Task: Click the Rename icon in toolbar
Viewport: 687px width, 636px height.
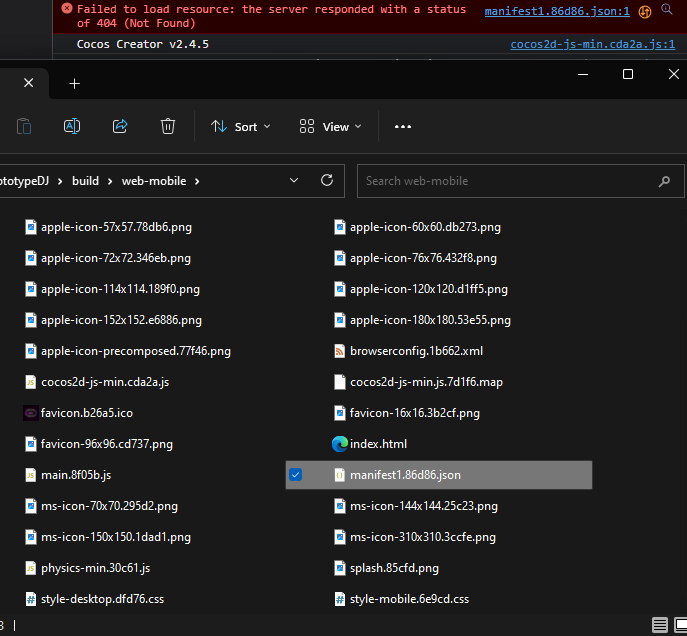Action: click(72, 126)
